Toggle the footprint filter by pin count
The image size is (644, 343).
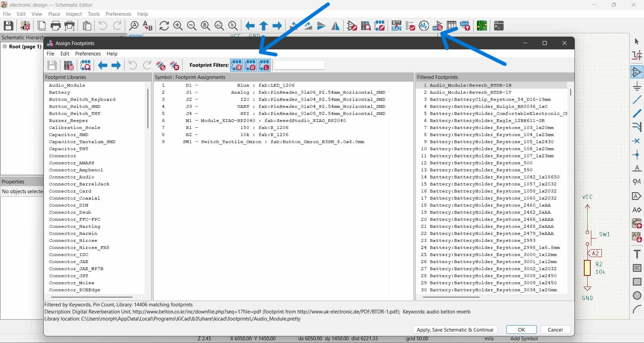(250, 65)
